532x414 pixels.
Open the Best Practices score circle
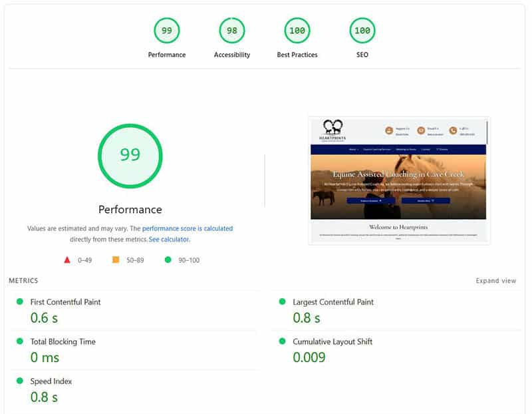click(297, 30)
